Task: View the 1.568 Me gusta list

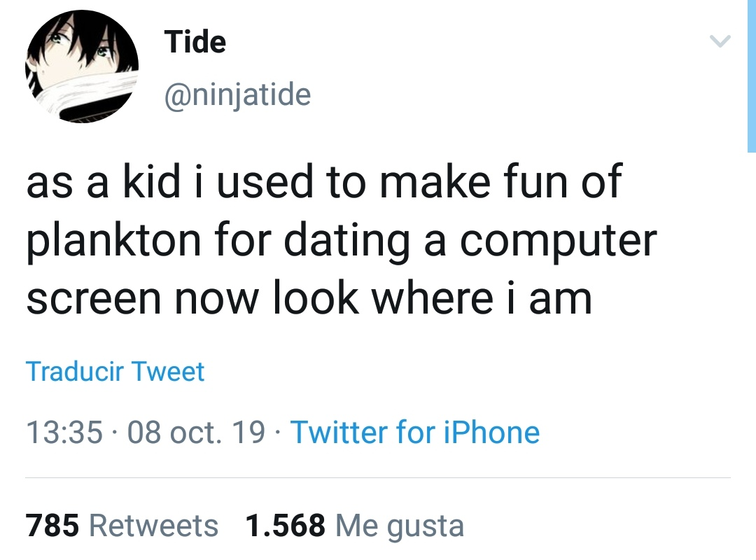Action: click(354, 525)
